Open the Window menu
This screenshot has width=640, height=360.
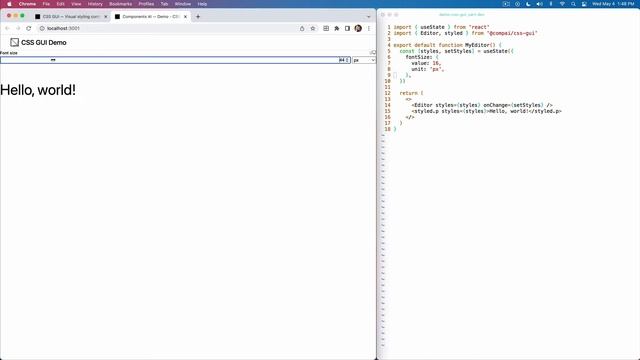(x=182, y=4)
